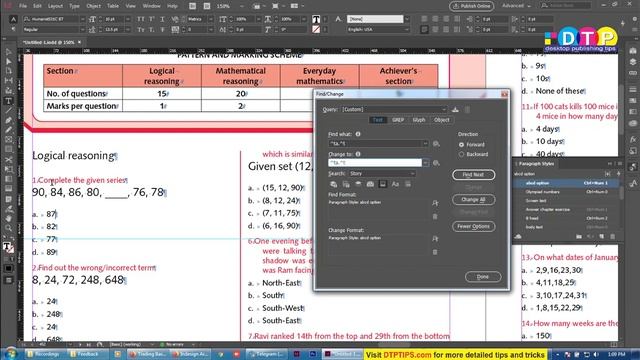Click the Fewer Options button
Viewport: 640px width, 360px height.
coord(473,226)
